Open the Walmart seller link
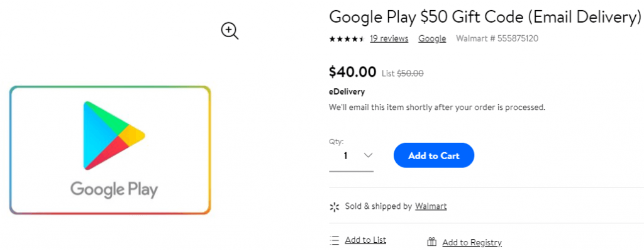The image size is (644, 251). tap(431, 206)
